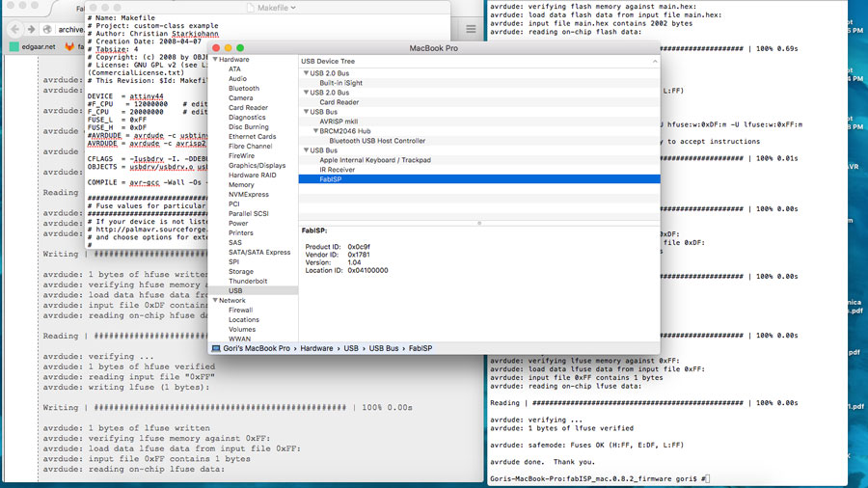The width and height of the screenshot is (868, 488).
Task: Click the Vendor ID value 0x1781
Action: coord(359,255)
